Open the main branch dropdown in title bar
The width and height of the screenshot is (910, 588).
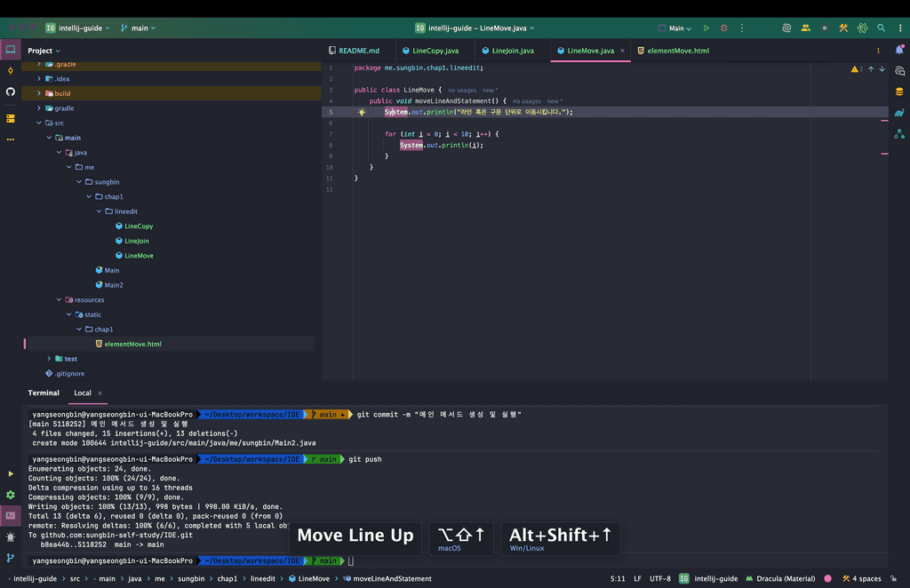(x=139, y=28)
